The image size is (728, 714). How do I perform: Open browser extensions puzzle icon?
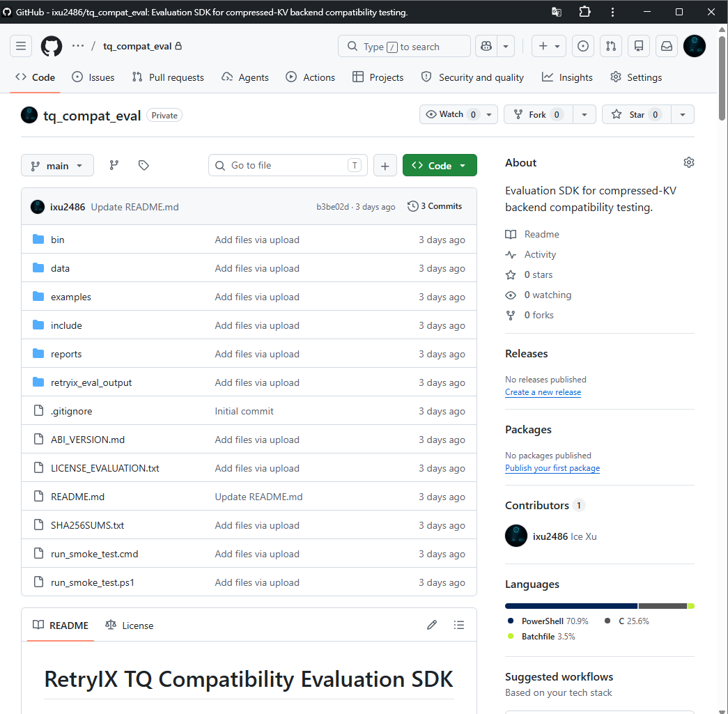point(584,12)
